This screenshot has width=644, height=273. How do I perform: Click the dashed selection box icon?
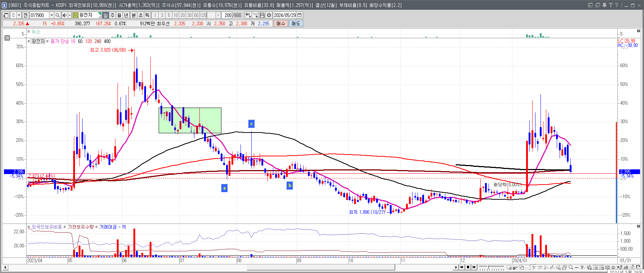(x=528, y=267)
